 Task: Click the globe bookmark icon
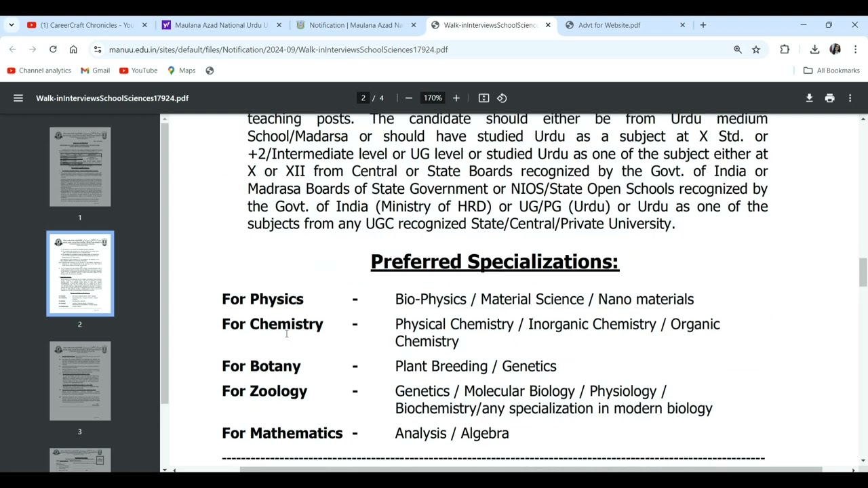[210, 70]
